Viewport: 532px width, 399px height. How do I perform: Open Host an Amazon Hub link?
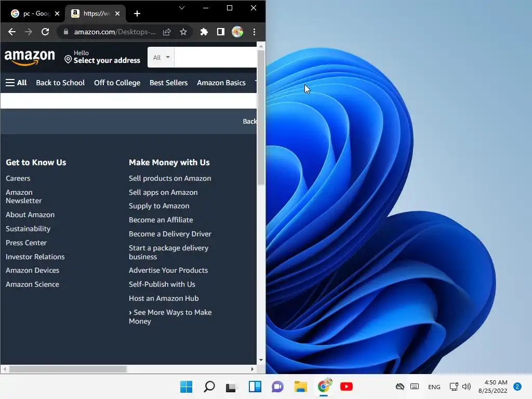[x=164, y=299]
